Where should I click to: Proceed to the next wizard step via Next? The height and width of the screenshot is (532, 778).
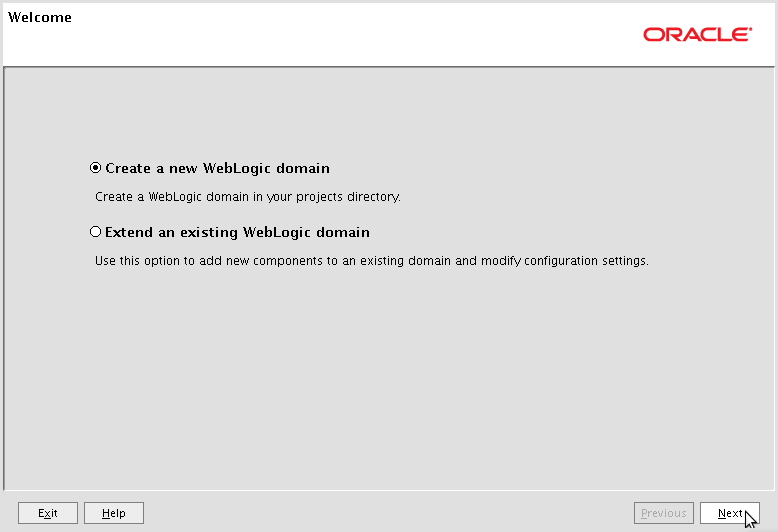pyautogui.click(x=729, y=513)
